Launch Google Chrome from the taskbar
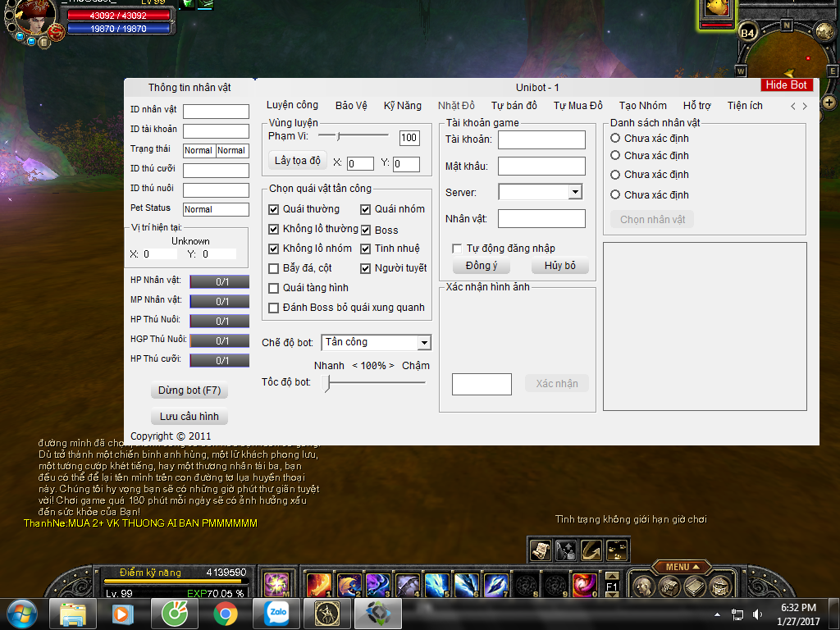The image size is (840, 630). tap(226, 614)
